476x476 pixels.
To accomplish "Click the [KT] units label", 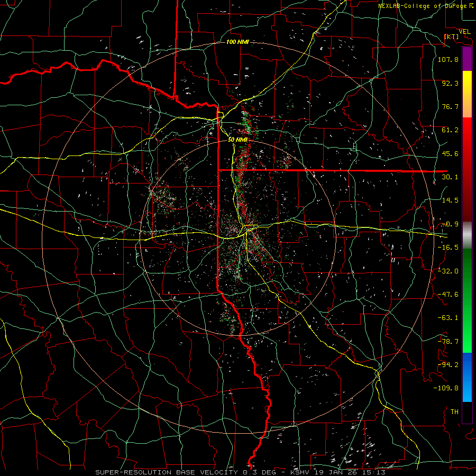I will point(451,36).
